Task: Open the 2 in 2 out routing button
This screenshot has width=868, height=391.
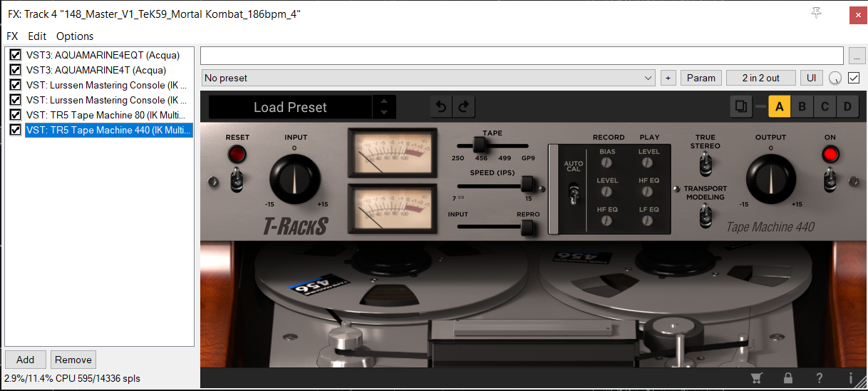Action: point(761,78)
